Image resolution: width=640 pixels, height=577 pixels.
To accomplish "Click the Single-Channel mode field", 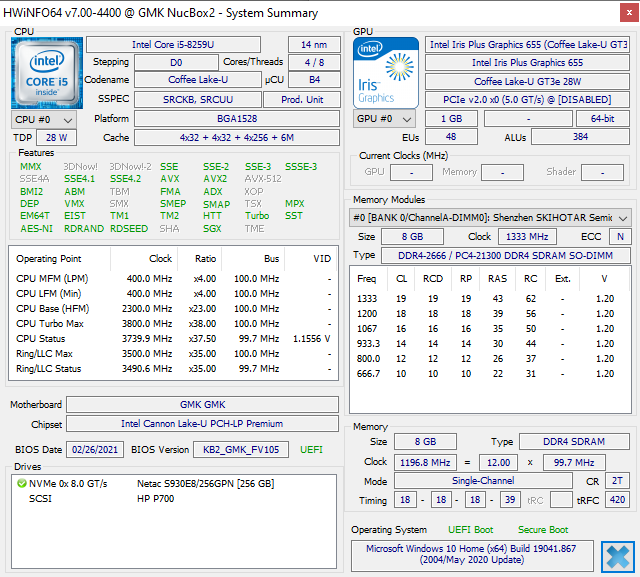I will tap(483, 481).
